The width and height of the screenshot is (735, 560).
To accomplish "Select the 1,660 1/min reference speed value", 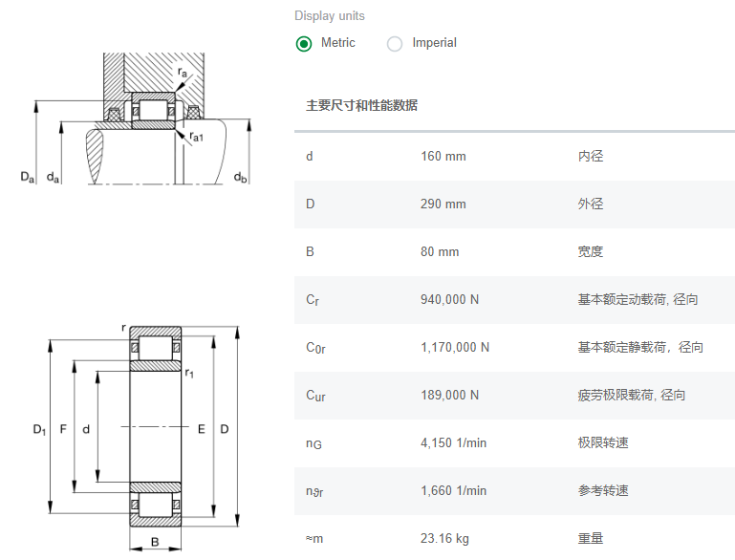I will pos(453,490).
